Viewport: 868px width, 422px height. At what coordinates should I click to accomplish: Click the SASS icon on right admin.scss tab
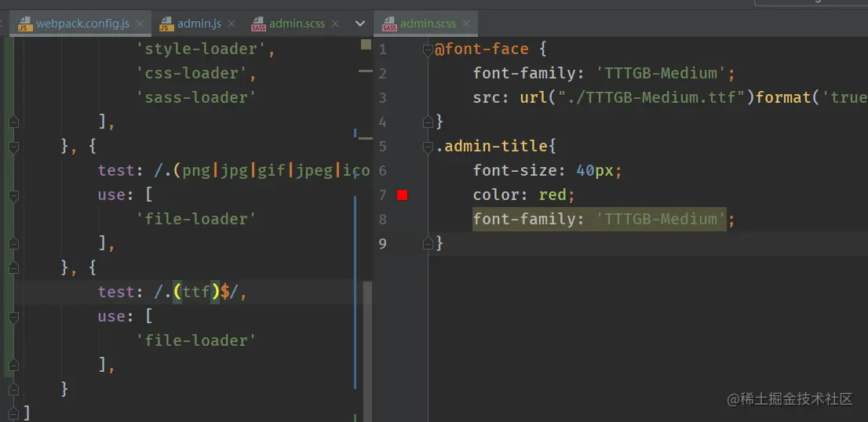tap(390, 24)
